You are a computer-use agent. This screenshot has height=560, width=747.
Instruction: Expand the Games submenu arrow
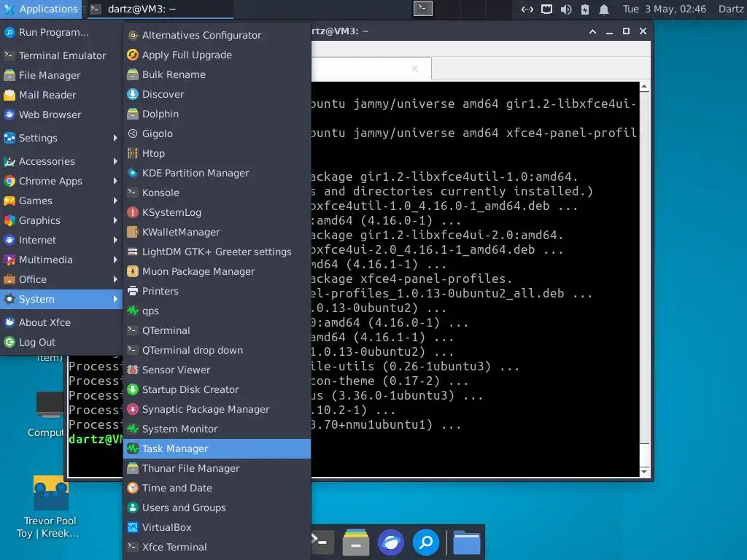(115, 201)
